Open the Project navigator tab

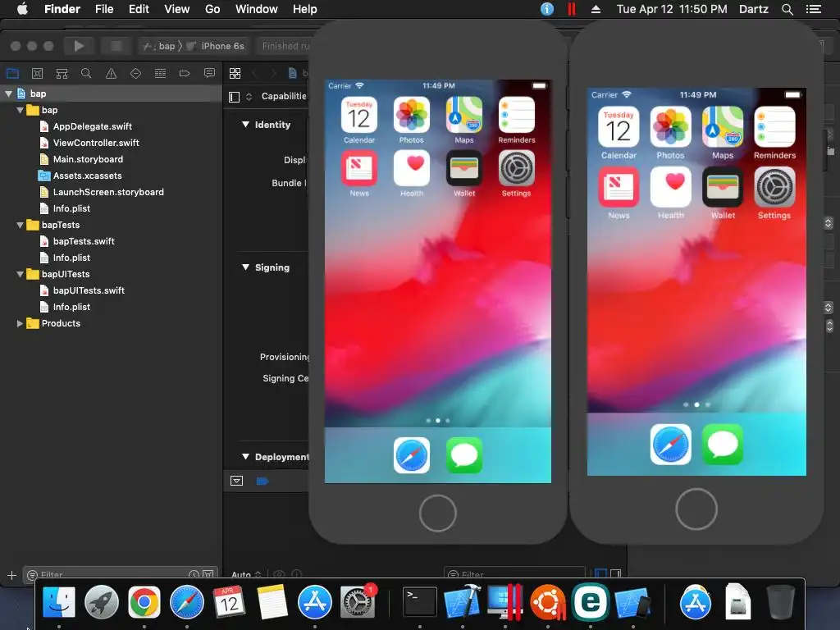point(12,73)
